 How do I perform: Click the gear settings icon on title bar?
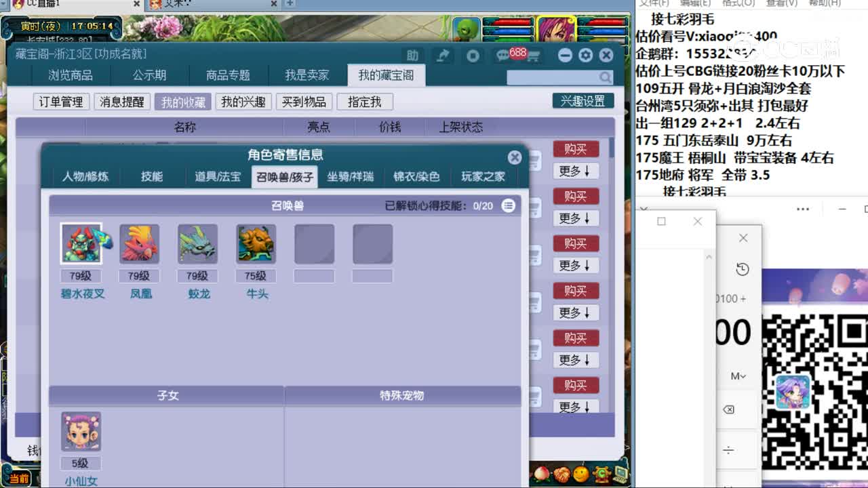coord(585,55)
